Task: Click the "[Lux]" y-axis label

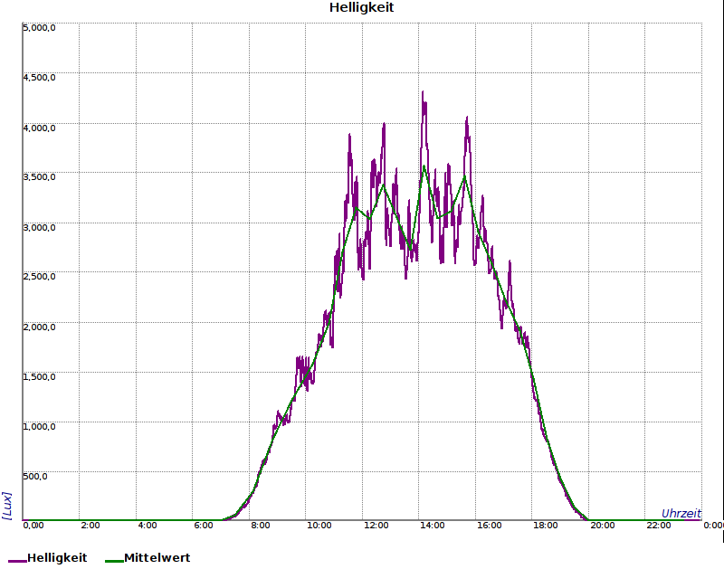Action: (7, 506)
